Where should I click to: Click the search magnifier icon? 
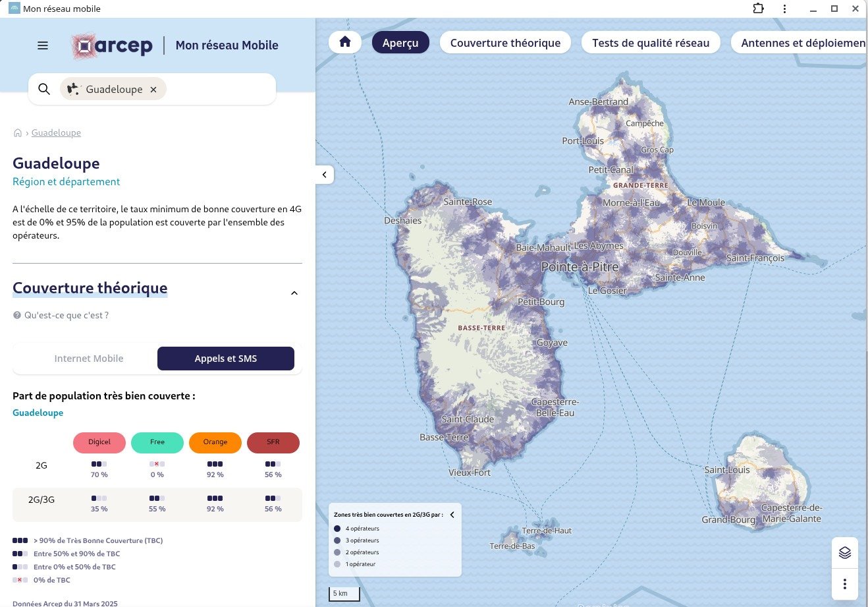44,89
